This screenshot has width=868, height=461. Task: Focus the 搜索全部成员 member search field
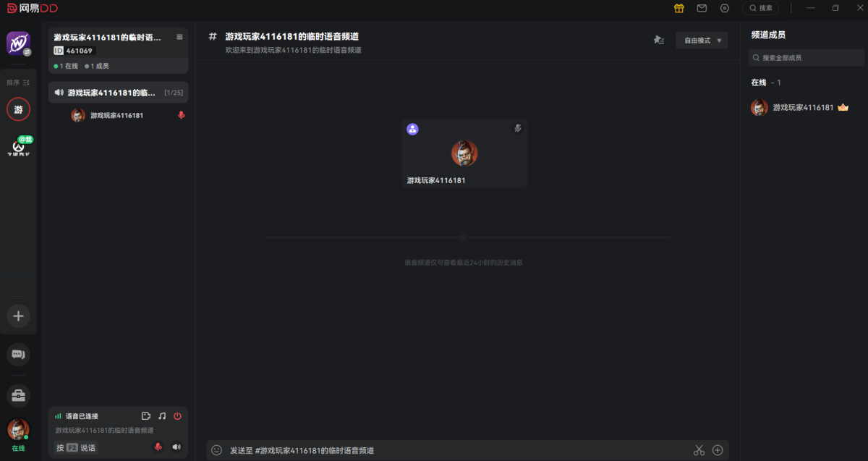pyautogui.click(x=807, y=57)
